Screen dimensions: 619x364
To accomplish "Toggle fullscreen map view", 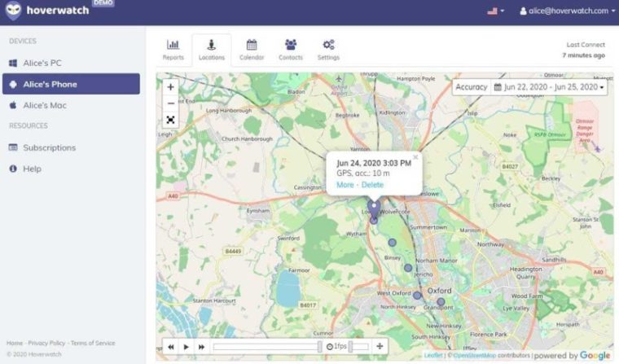I will pos(170,120).
